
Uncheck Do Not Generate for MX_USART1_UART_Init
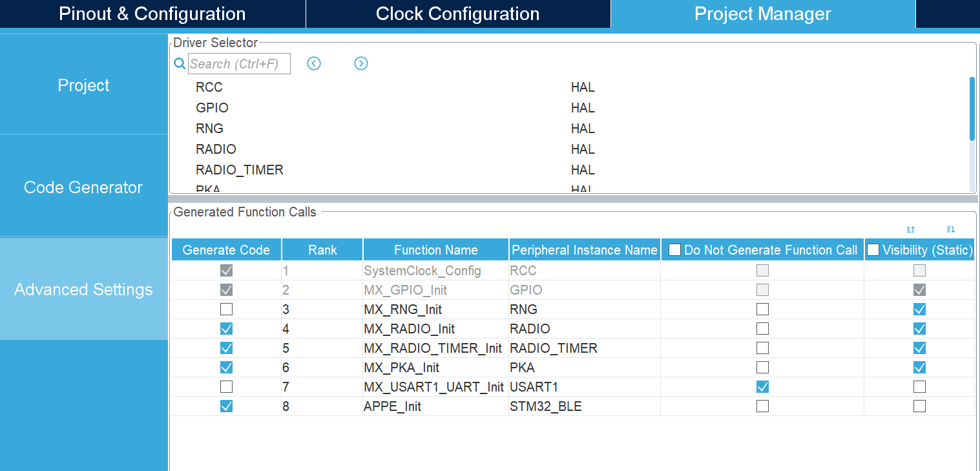(762, 386)
